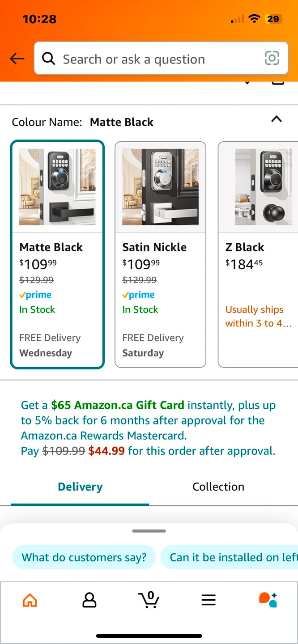Collapse the Colour Name section chevron

click(x=277, y=119)
